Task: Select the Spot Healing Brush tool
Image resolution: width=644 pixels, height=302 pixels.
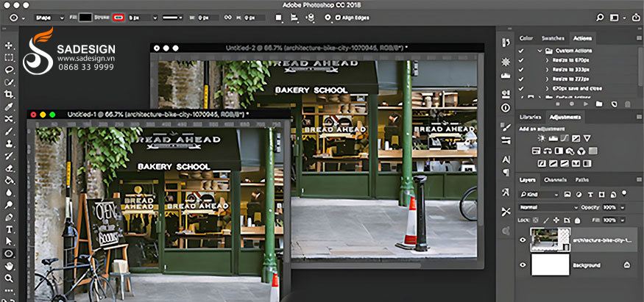Action: coord(9,119)
